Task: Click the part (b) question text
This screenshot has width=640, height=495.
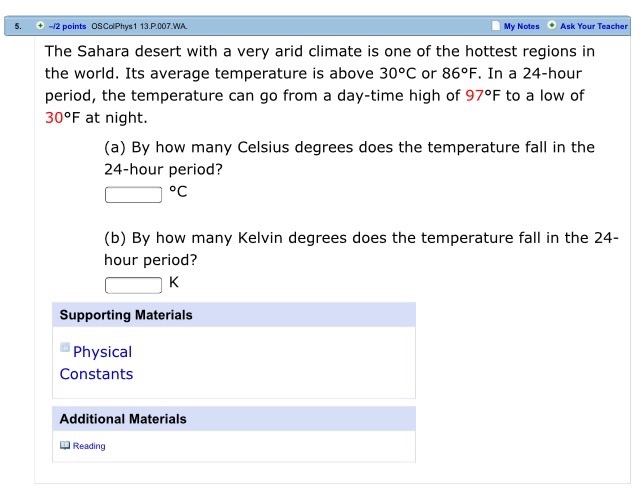Action: coord(360,248)
